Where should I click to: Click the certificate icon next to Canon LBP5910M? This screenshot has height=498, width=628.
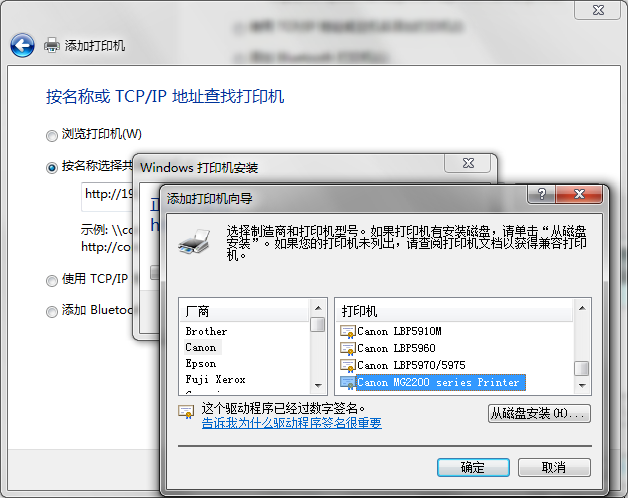348,332
